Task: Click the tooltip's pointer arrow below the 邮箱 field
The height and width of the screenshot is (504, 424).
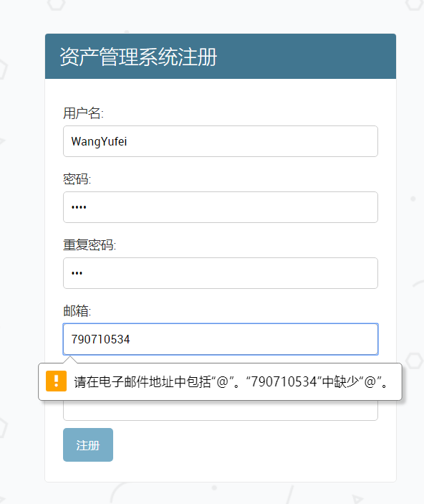Action: pos(70,359)
